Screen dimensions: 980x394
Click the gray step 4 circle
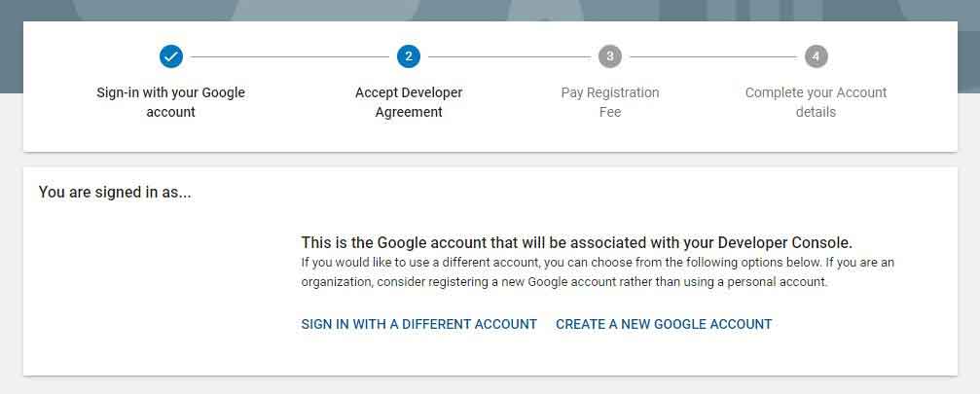point(816,56)
